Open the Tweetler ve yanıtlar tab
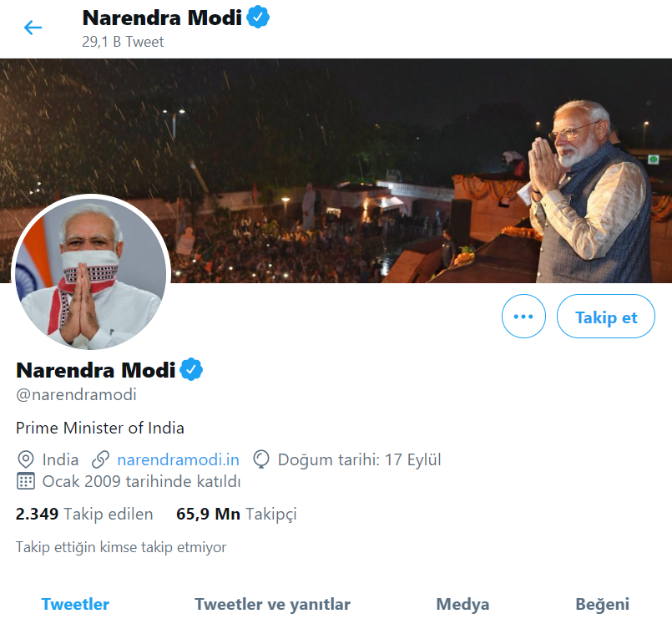The image size is (672, 629). pyautogui.click(x=272, y=603)
